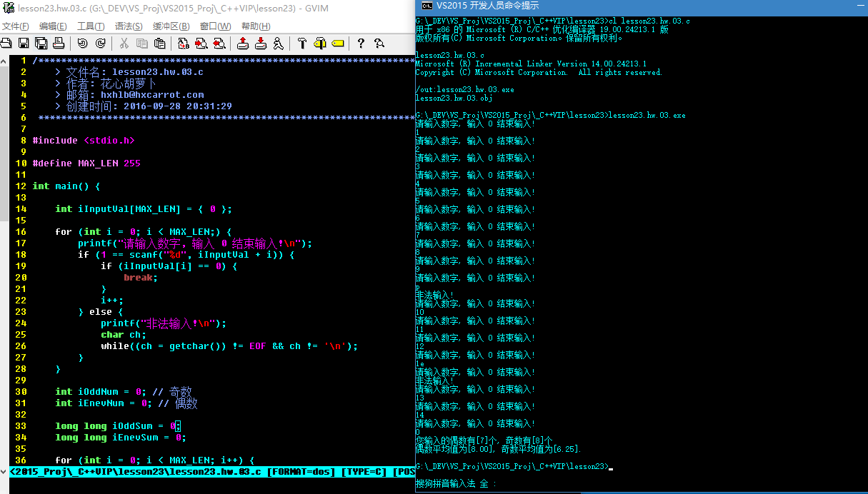Run the Make hammer toolbar icon
Image resolution: width=868 pixels, height=494 pixels.
[x=302, y=44]
